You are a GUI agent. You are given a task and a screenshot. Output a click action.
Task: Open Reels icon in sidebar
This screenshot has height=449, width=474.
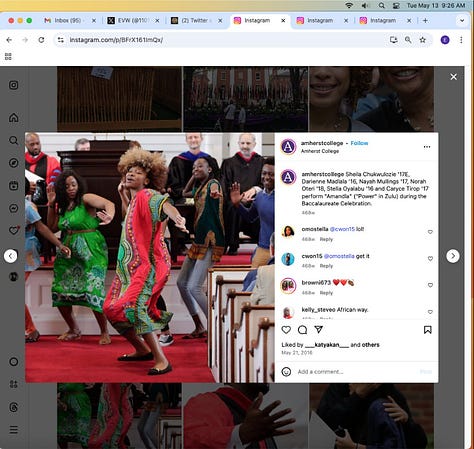pyautogui.click(x=13, y=185)
